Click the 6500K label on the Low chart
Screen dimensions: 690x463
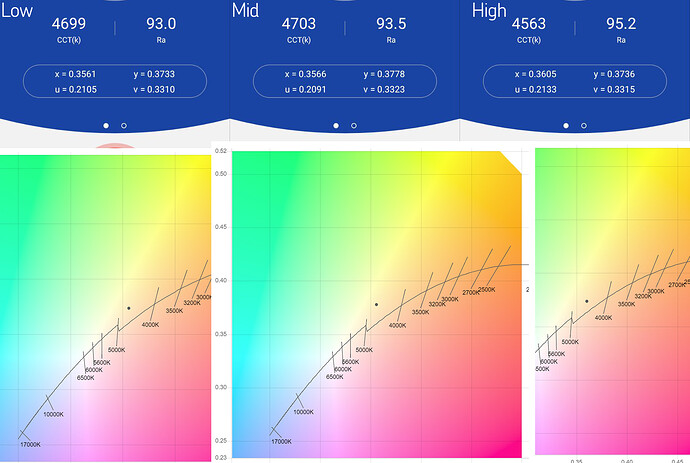(85, 378)
